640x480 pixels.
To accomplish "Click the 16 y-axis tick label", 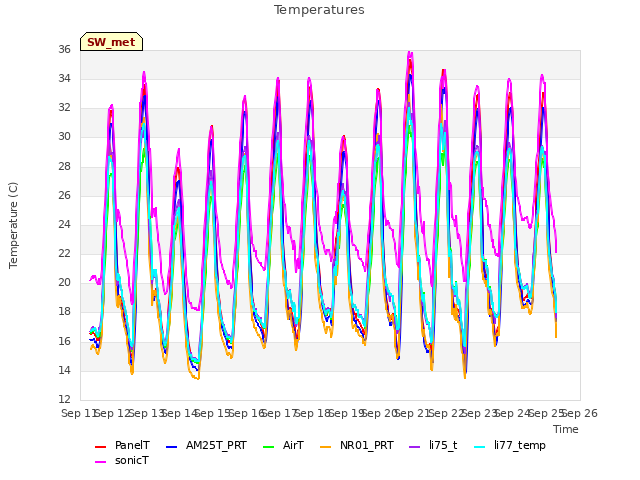I will 64,341.
